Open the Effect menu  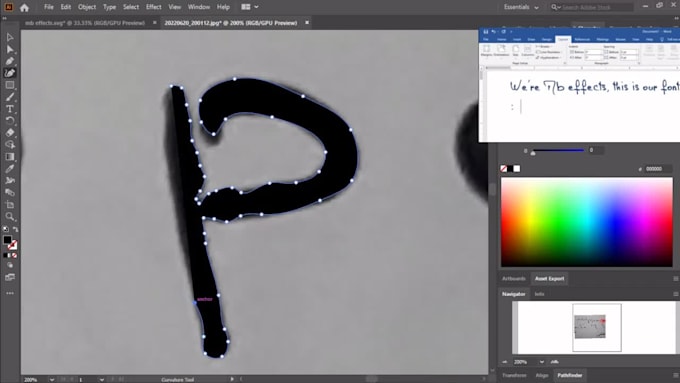click(x=154, y=7)
